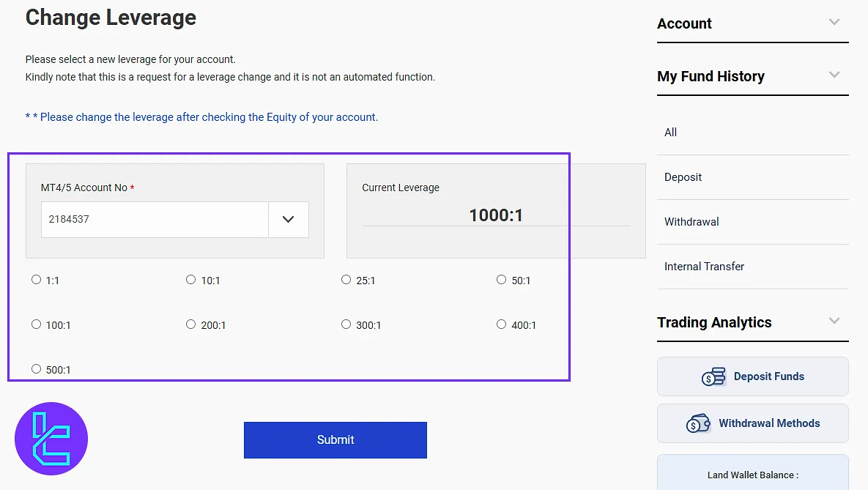Viewport: 868px width, 490px height.
Task: Select the 25:1 leverage option
Action: pos(346,280)
